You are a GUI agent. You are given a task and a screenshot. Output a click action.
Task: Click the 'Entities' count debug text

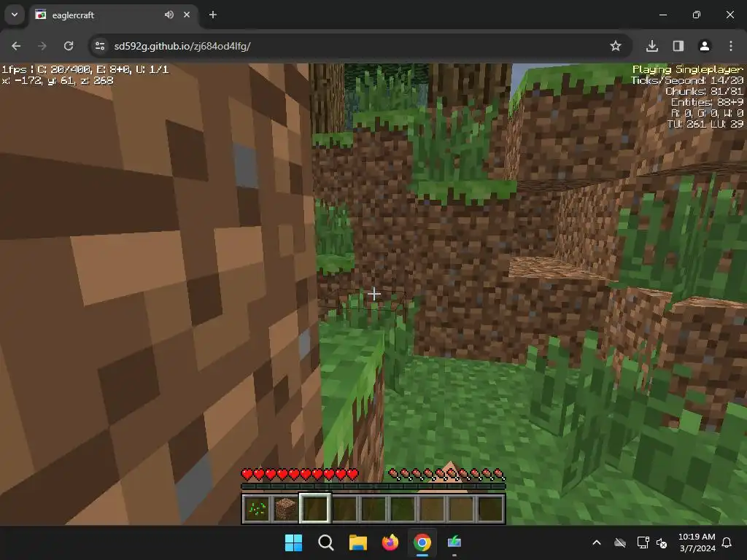[x=707, y=102]
